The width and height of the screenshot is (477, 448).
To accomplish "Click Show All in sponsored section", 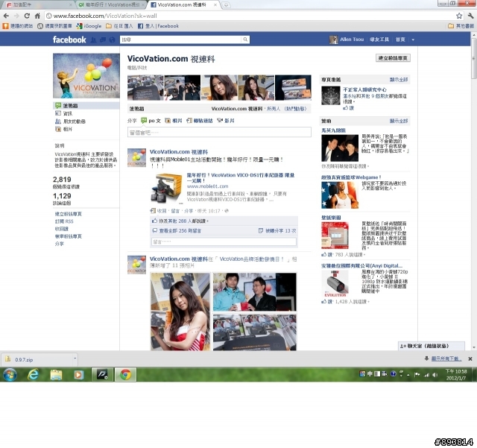I will (399, 121).
